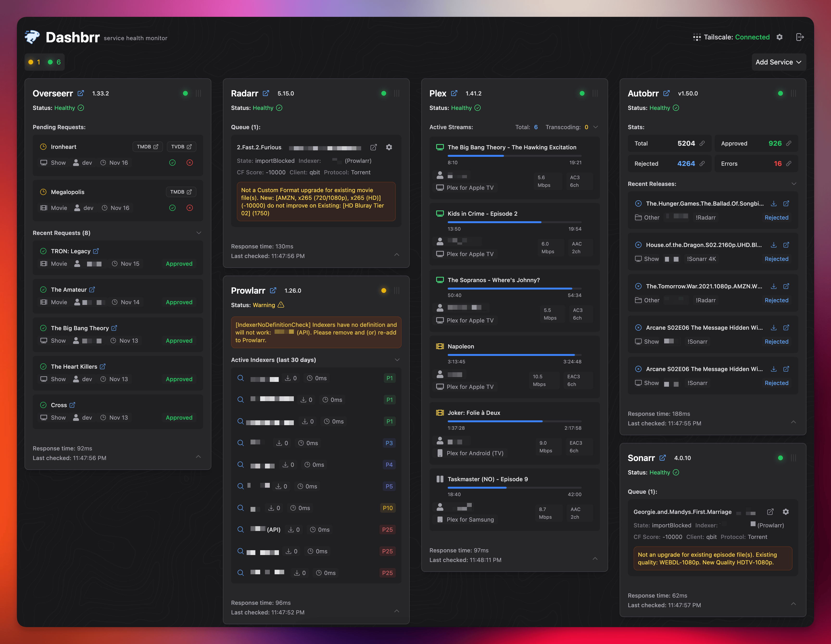Open 2.Fast.2.Furious queue item external link
This screenshot has width=831, height=644.
[374, 147]
